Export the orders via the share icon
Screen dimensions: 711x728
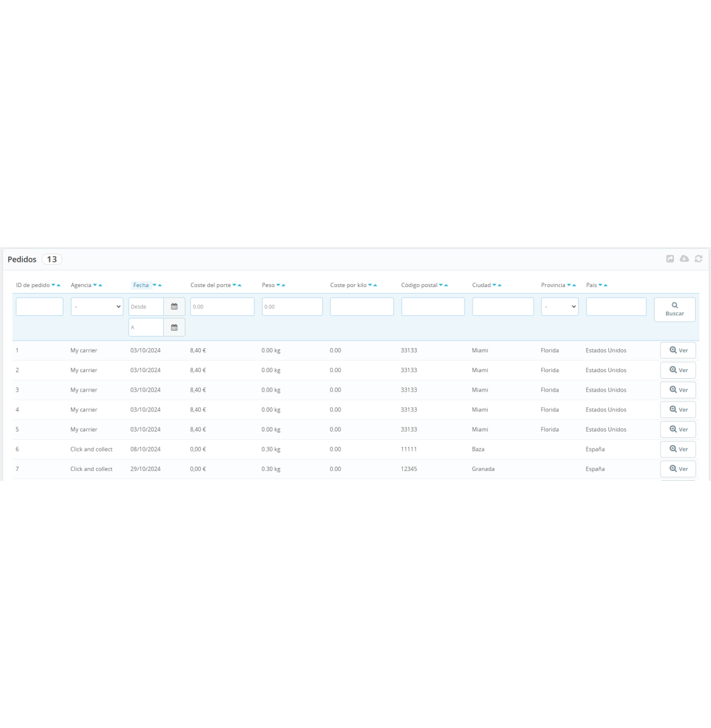pyautogui.click(x=670, y=258)
